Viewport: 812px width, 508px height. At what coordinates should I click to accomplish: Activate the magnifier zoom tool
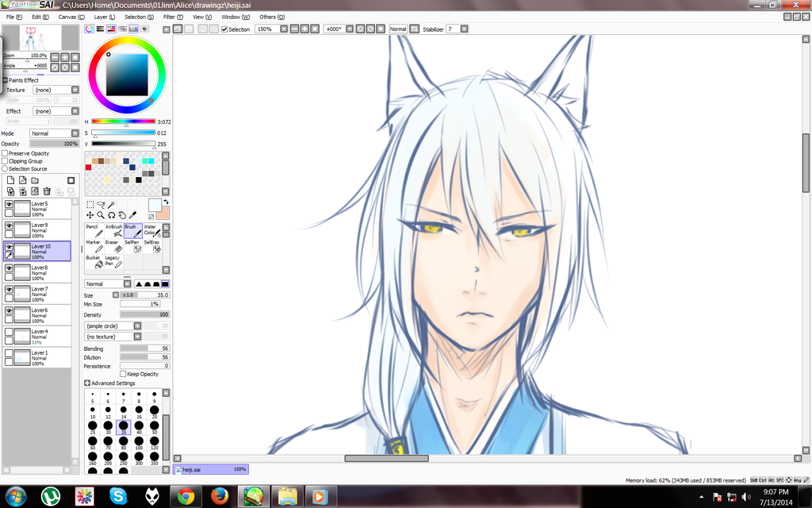[101, 215]
